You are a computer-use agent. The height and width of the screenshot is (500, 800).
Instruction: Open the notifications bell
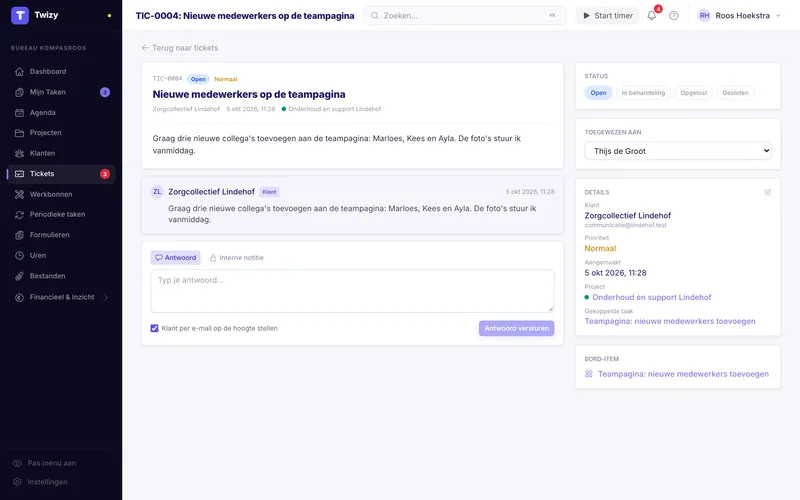point(652,15)
